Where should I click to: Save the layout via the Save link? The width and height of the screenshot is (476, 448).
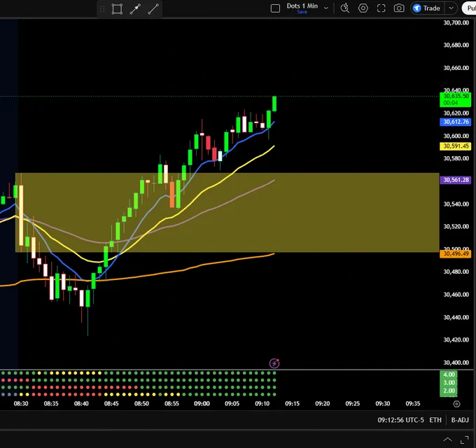302,12
